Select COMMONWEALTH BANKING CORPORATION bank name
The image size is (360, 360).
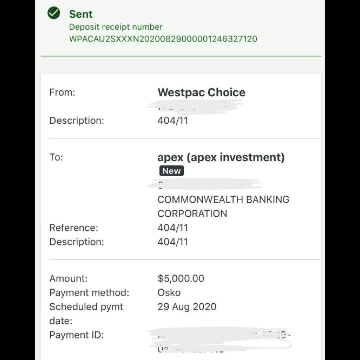point(223,206)
